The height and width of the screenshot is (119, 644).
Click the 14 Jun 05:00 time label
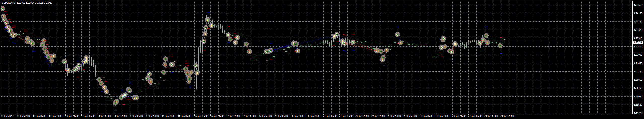(88, 116)
